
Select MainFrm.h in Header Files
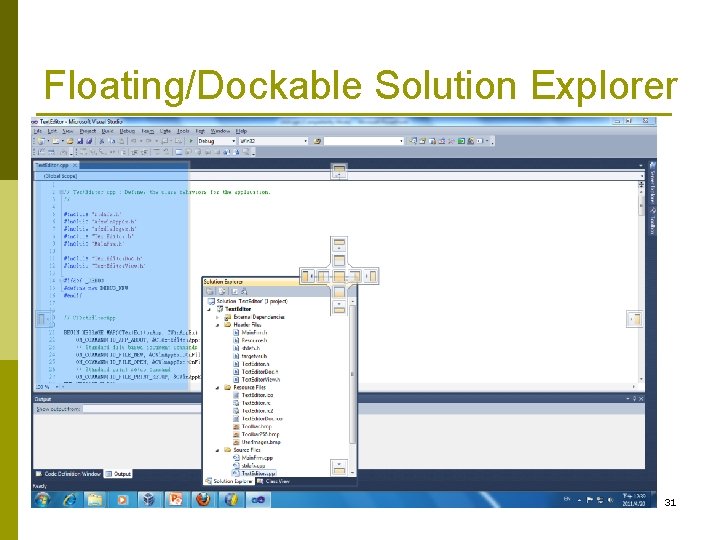coord(251,332)
